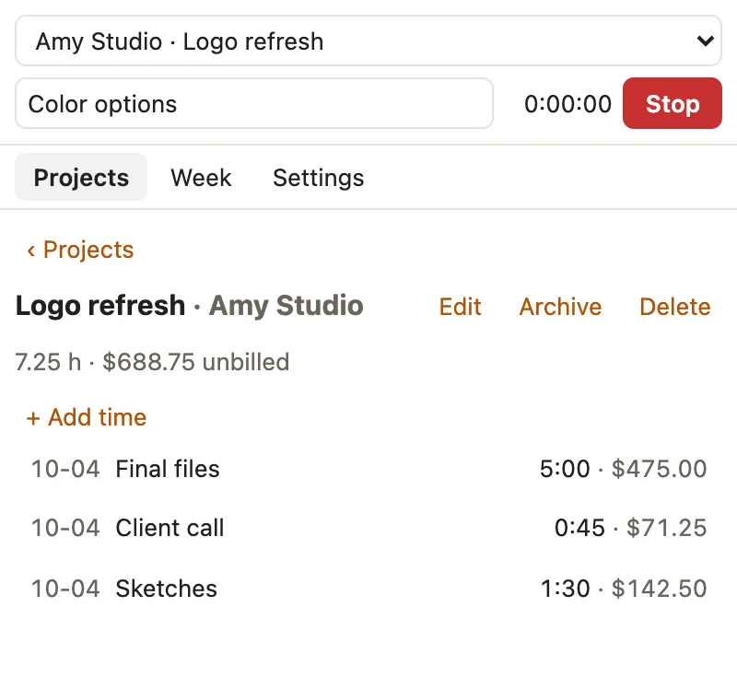Click the 7.25 h · $688.75 unbilled summary

coord(152,362)
